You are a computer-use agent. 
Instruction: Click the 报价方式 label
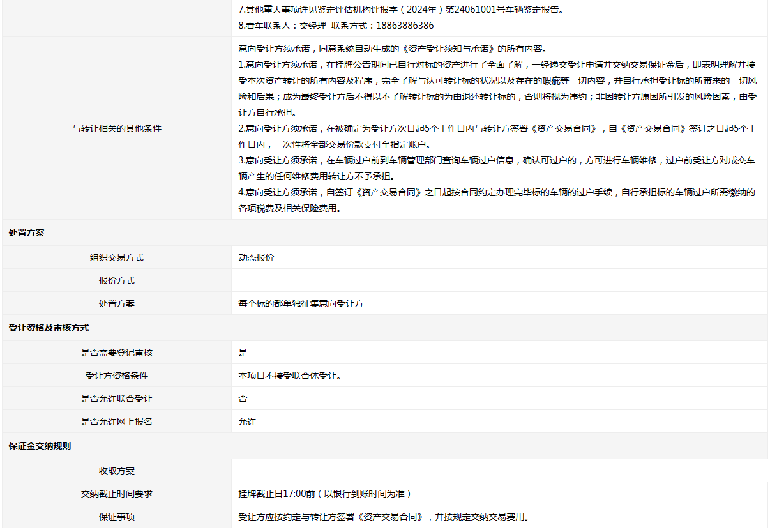click(117, 280)
